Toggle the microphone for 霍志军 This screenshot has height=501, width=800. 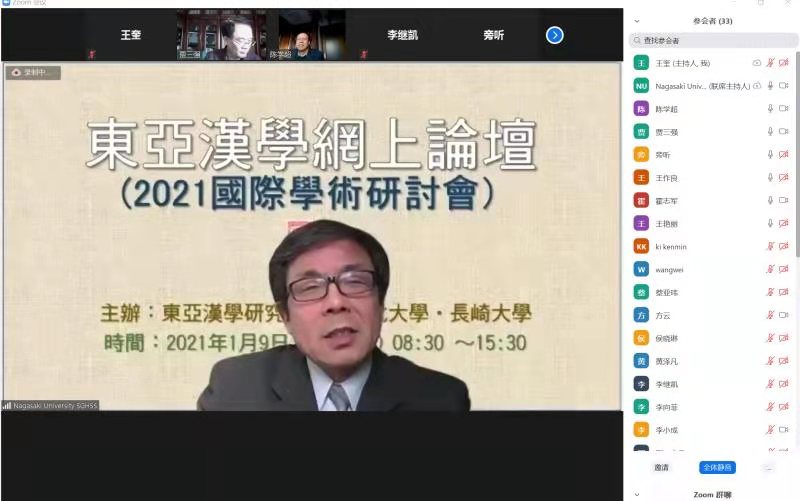pos(770,200)
